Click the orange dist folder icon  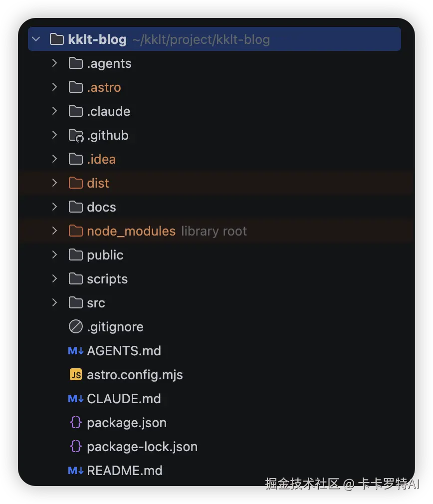click(76, 183)
